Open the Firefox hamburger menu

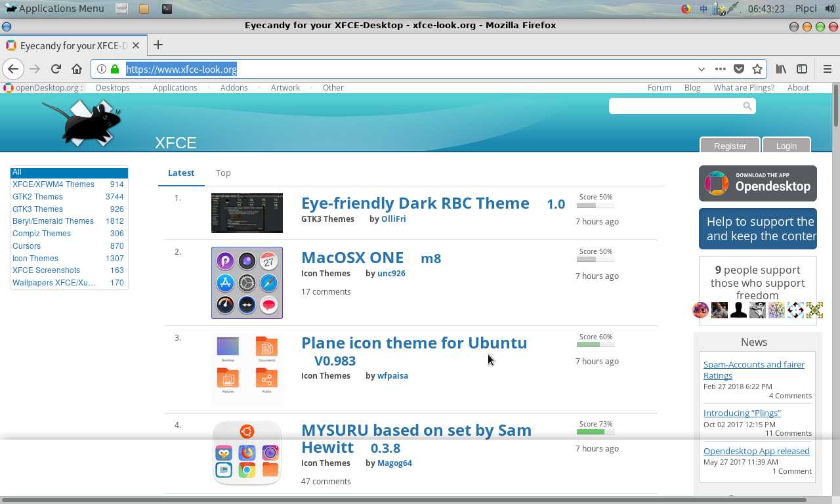click(x=827, y=69)
